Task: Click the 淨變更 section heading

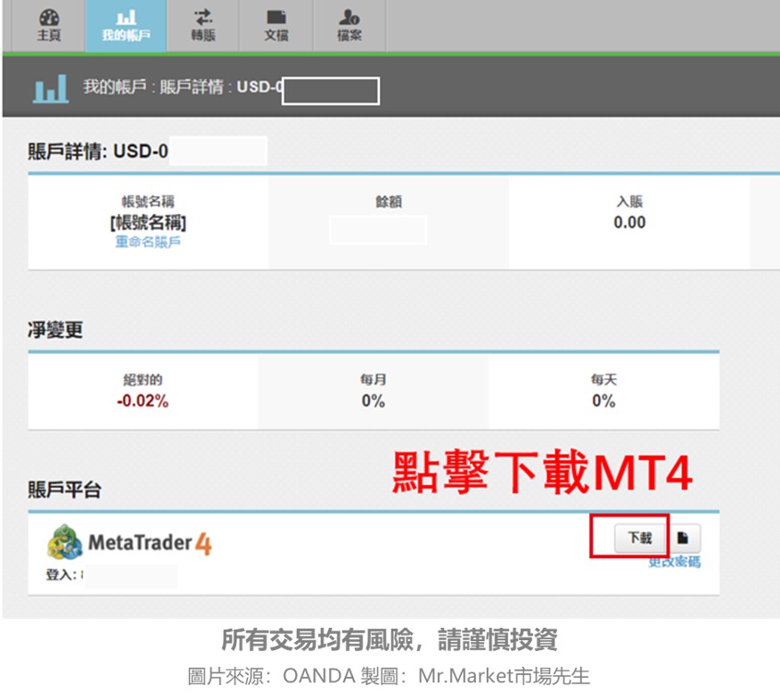Action: 55,329
